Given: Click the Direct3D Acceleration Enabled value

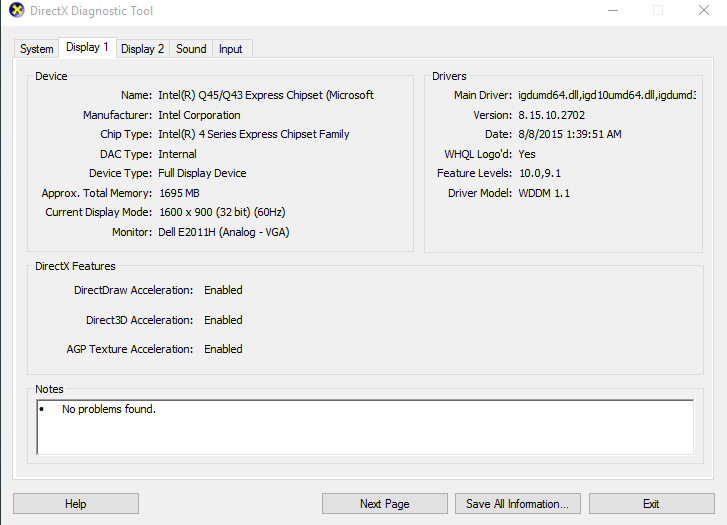Looking at the screenshot, I should point(223,320).
